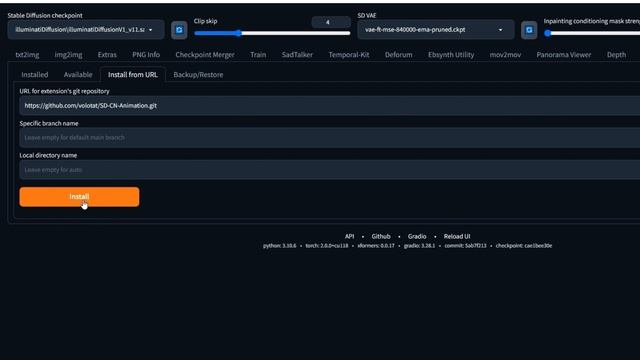Click the 'Clip skip' label
Image resolution: width=640 pixels, height=360 pixels.
(205, 21)
